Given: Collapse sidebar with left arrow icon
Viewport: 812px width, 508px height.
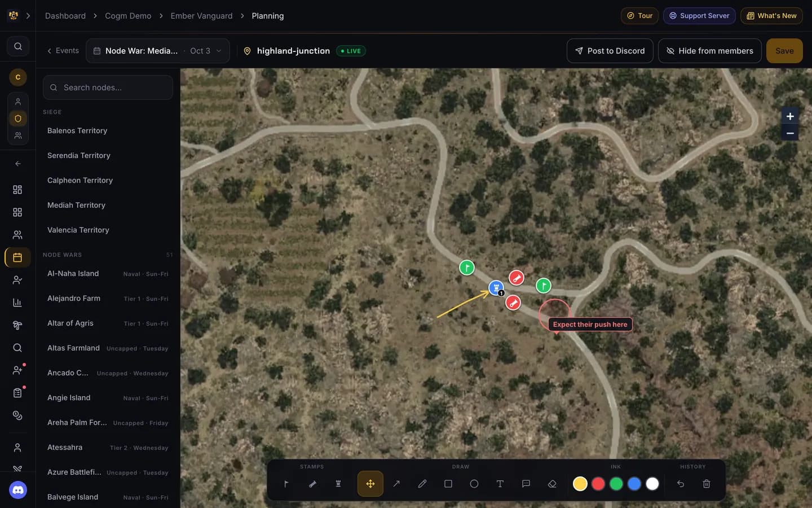Looking at the screenshot, I should click(18, 164).
